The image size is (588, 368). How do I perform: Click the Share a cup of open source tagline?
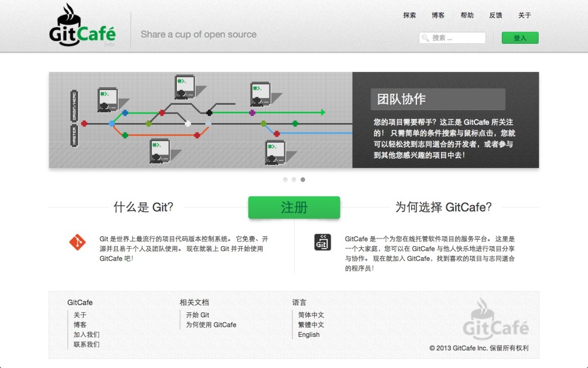pos(199,34)
